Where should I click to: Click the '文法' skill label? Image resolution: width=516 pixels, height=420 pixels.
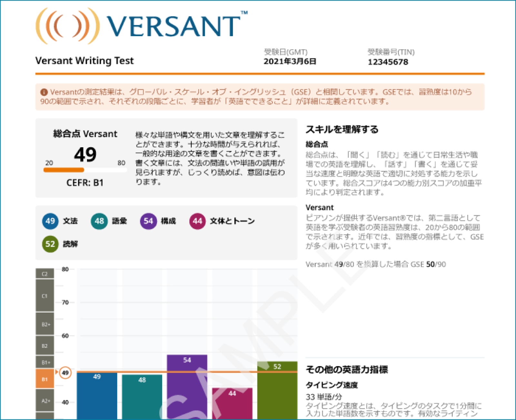(70, 221)
